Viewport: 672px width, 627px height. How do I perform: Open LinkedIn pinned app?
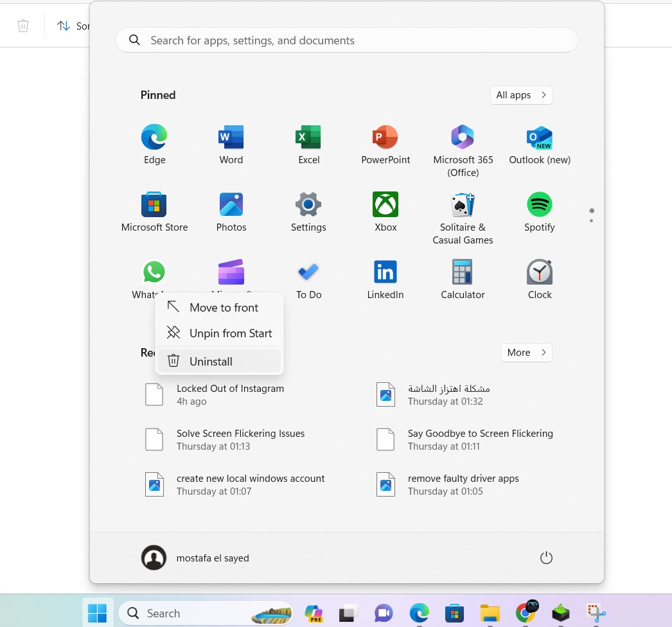(x=385, y=279)
